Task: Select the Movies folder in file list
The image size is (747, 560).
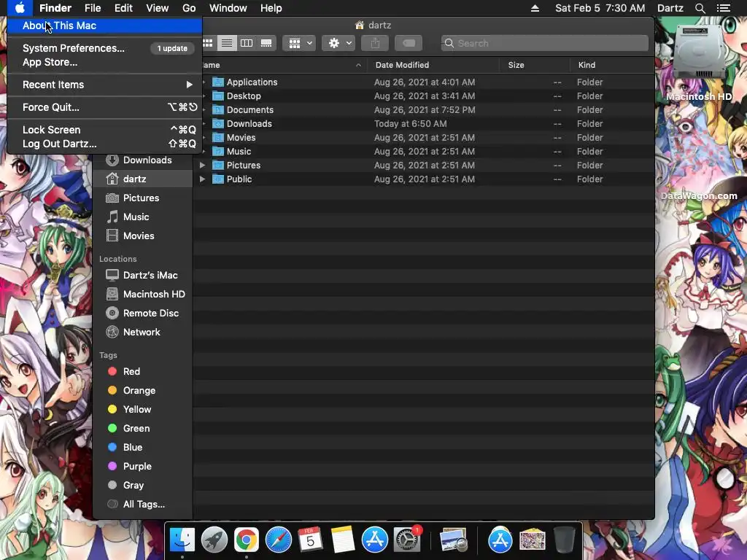Action: click(x=424, y=138)
